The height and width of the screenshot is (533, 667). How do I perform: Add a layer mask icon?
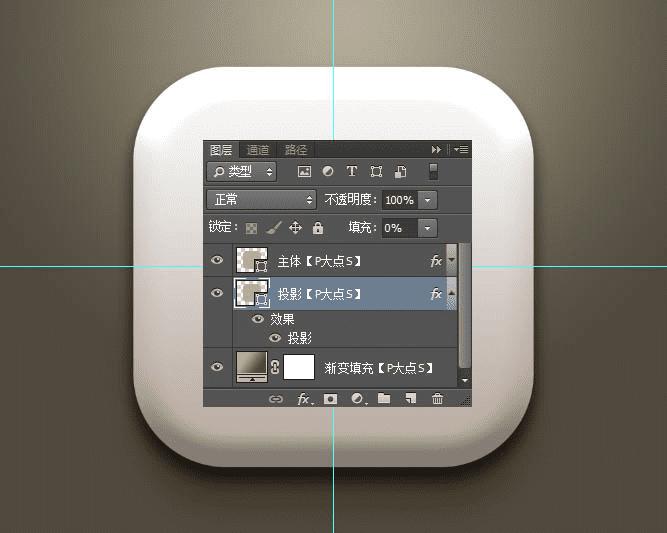coord(331,399)
